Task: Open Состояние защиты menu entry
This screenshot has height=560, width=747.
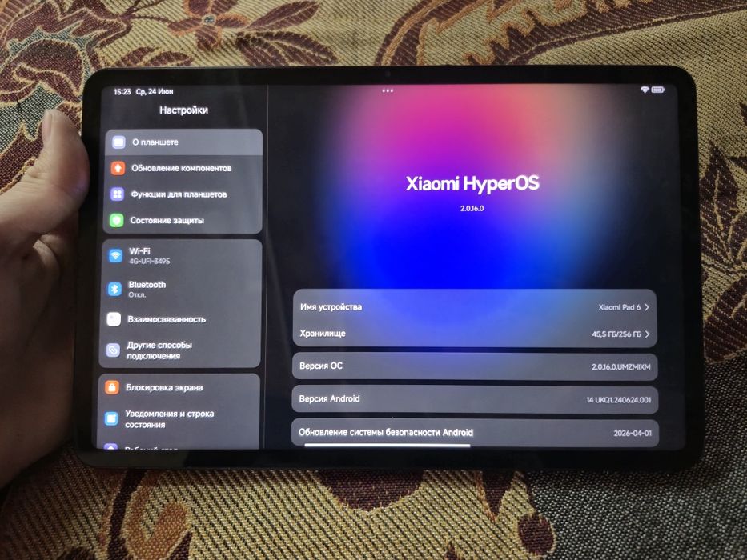Action: [x=182, y=221]
